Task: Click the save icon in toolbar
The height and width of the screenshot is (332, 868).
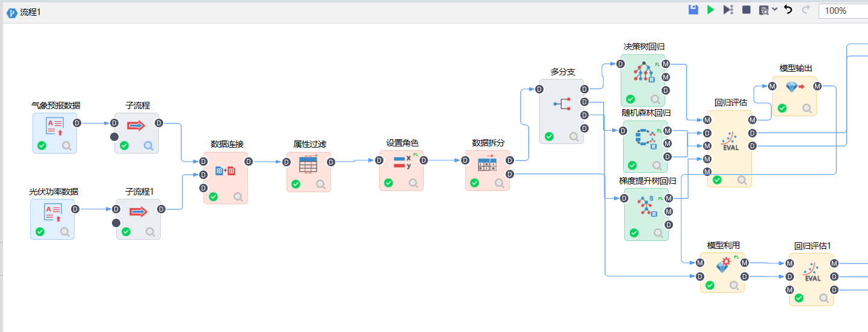Action: click(693, 10)
